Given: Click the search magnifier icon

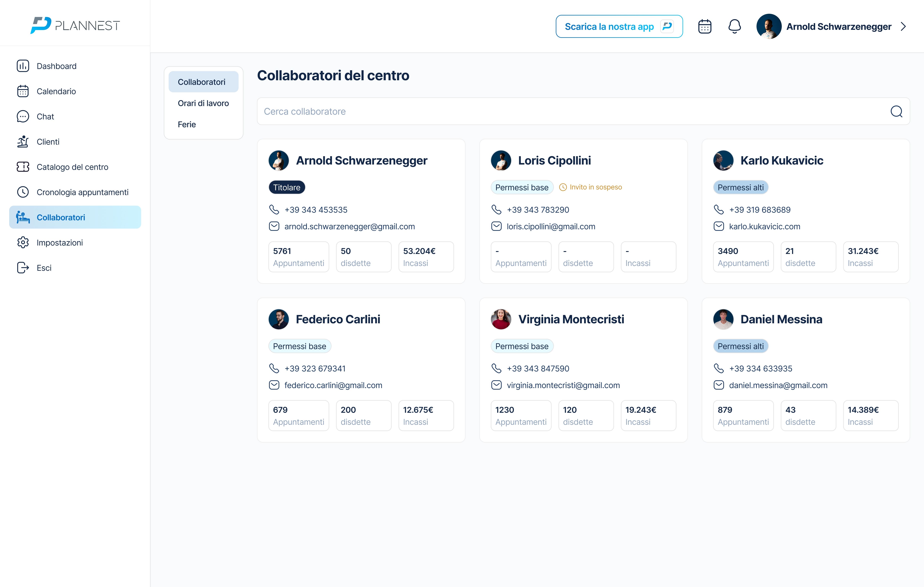Looking at the screenshot, I should 896,112.
